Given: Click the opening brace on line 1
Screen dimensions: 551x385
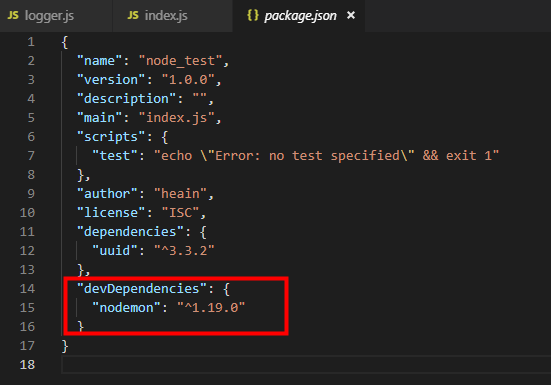Looking at the screenshot, I should click(x=65, y=42).
